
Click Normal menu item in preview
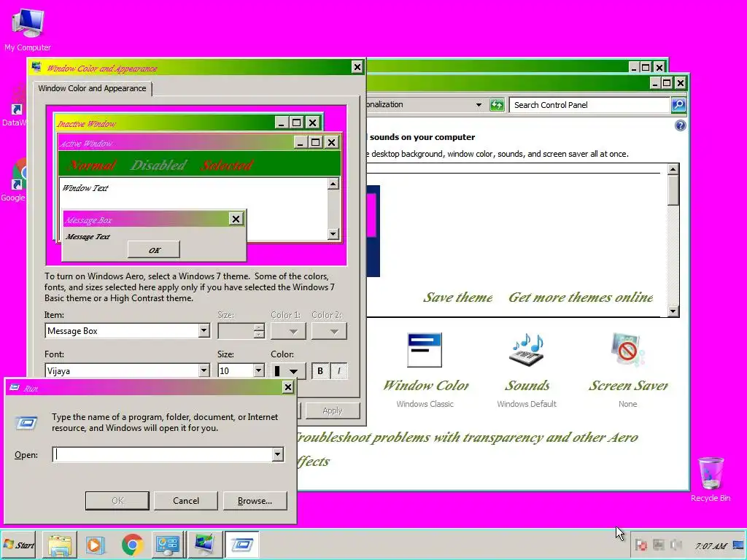[x=92, y=165]
